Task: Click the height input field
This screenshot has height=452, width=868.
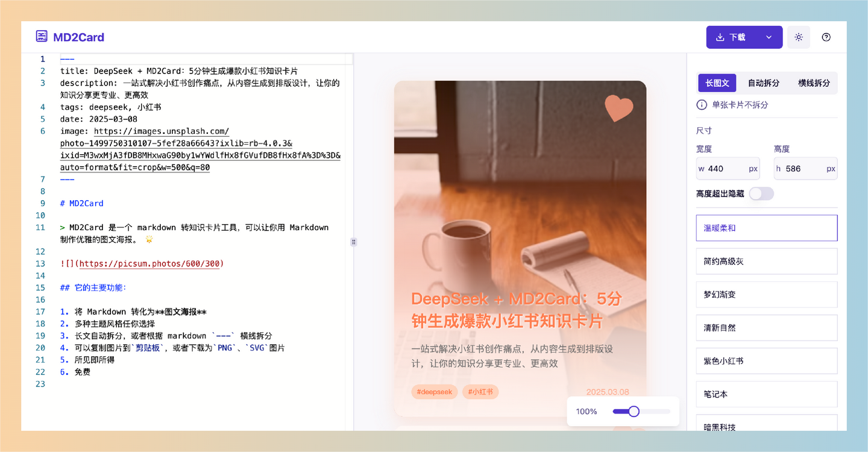Action: (805, 169)
